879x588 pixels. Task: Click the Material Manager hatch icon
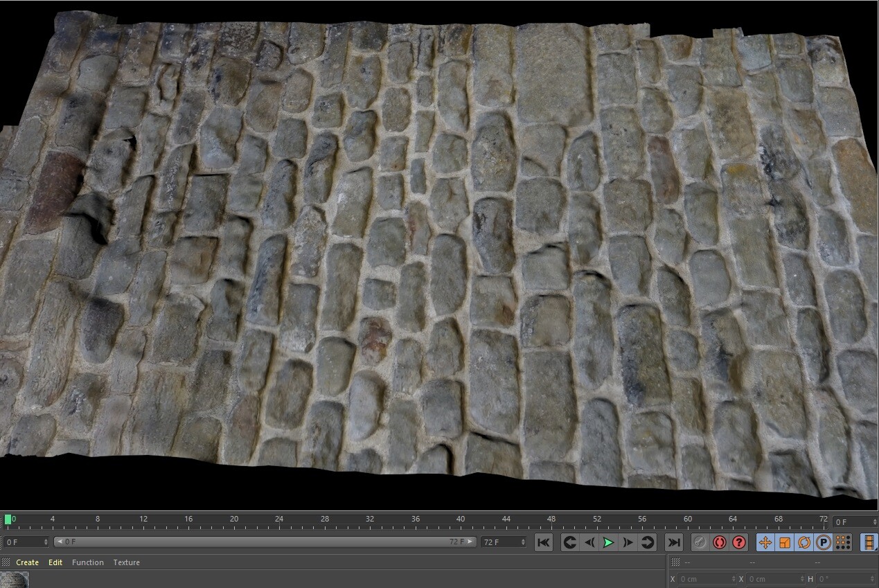[7, 562]
